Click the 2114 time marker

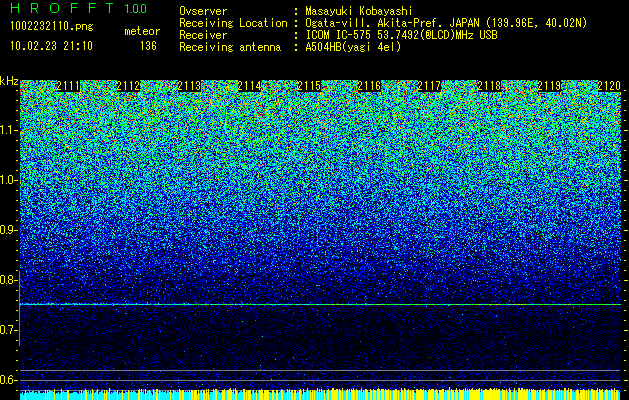coord(249,86)
